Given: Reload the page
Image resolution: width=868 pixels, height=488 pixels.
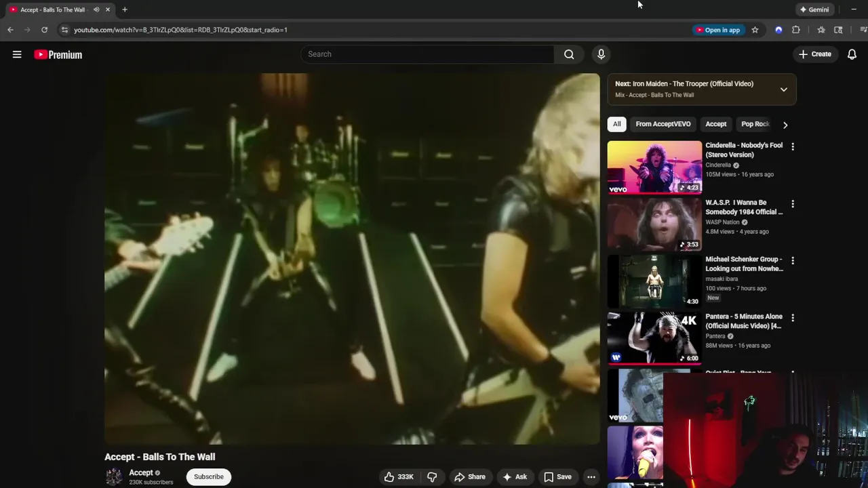Looking at the screenshot, I should [44, 30].
